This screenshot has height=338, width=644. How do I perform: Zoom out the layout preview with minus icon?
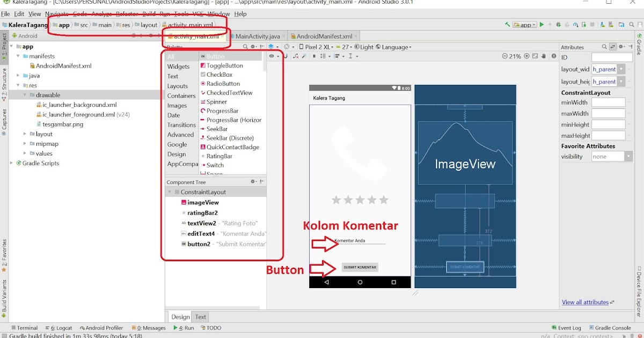click(x=504, y=56)
